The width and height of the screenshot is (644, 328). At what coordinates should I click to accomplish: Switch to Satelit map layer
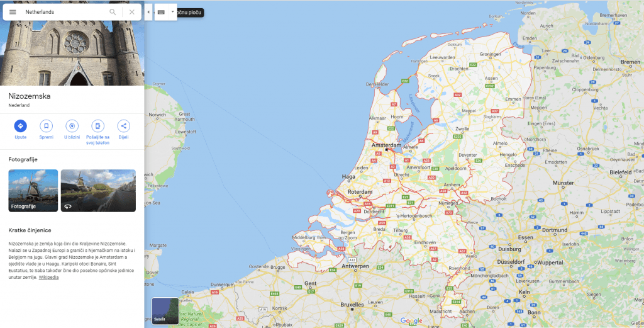(x=165, y=311)
